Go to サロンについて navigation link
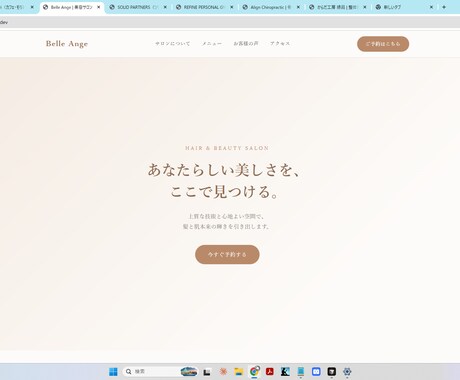460x380 pixels. [173, 44]
